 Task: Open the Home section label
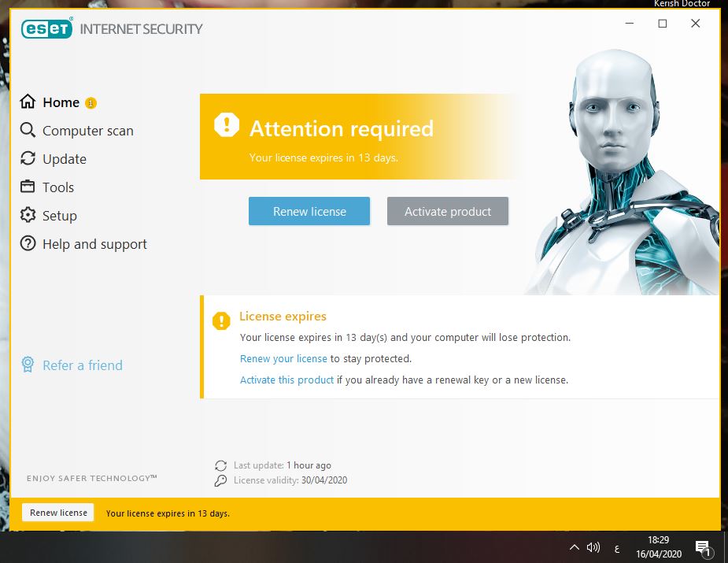click(x=61, y=102)
